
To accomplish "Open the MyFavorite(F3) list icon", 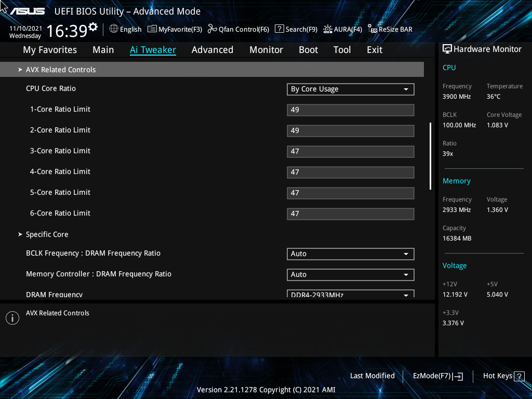I will point(152,29).
